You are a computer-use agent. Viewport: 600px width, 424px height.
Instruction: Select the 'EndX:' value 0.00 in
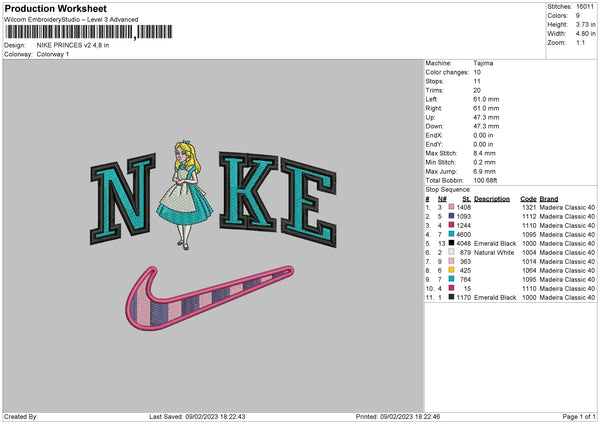(483, 135)
